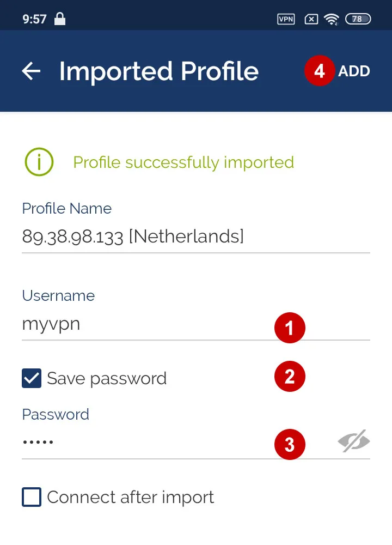The width and height of the screenshot is (392, 545).
Task: Click the battery level indicator showing 78
Action: [x=358, y=19]
